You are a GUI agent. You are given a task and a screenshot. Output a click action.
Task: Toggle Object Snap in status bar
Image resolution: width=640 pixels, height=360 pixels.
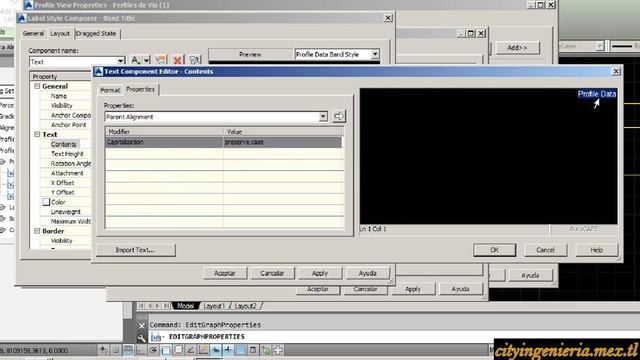tap(166, 350)
